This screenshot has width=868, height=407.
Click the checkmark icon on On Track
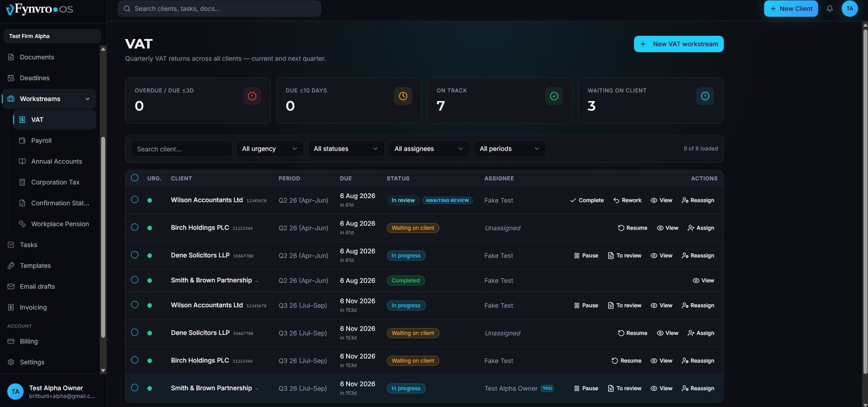(554, 96)
